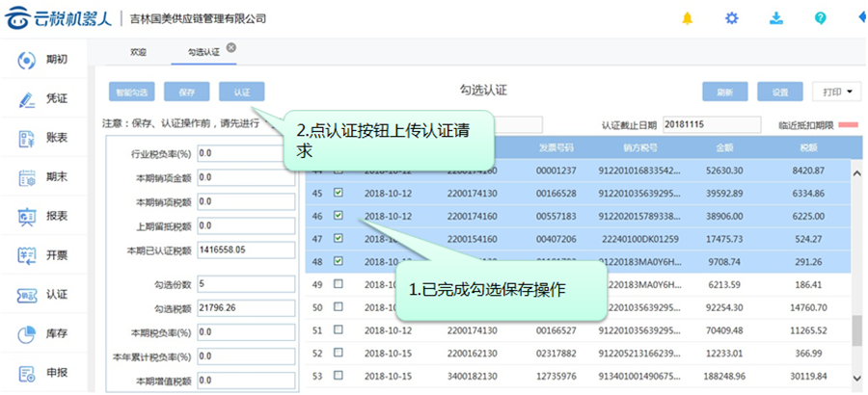Click the 智能勾选 button
868x395 pixels.
[131, 92]
